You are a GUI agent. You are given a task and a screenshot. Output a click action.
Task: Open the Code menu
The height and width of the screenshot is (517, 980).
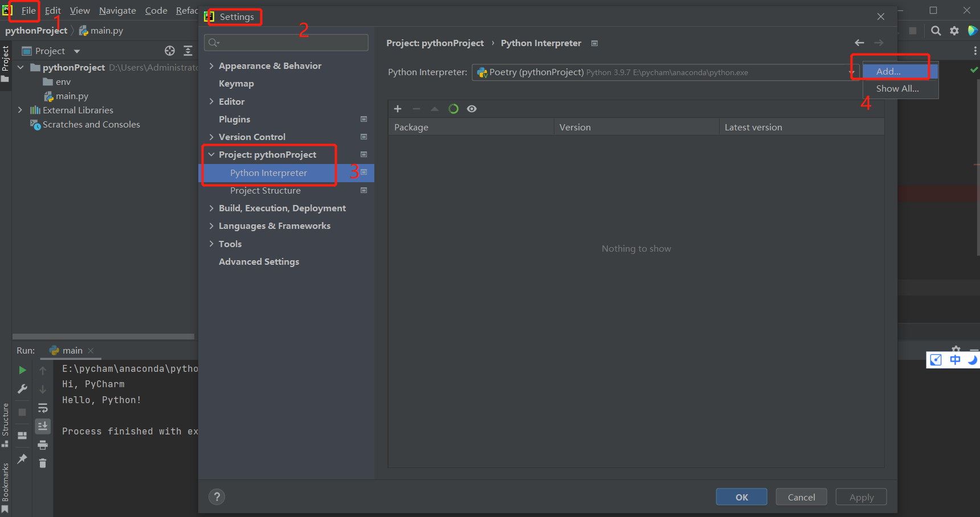(156, 11)
